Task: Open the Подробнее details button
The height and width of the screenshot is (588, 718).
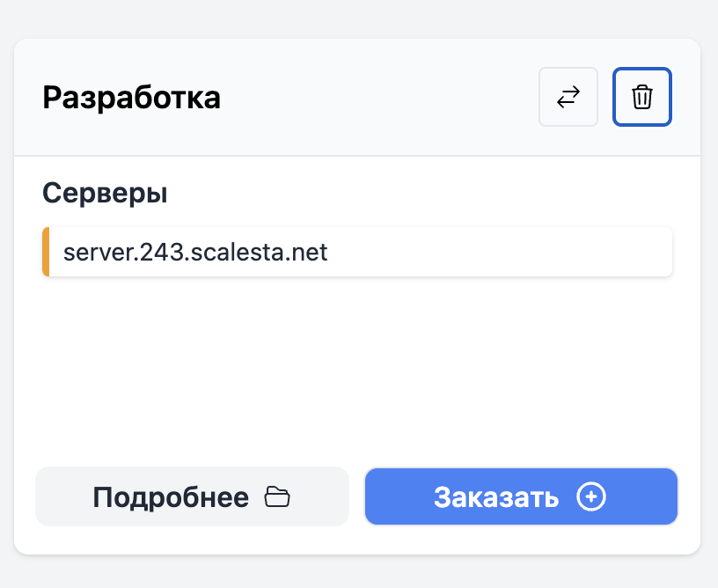Action: (193, 496)
